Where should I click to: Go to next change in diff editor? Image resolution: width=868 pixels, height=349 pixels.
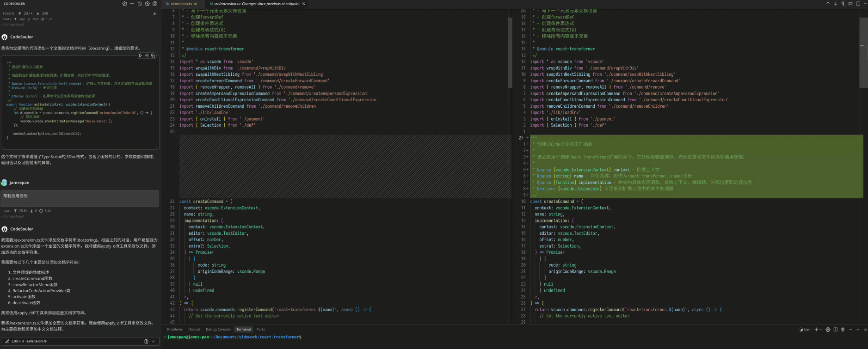pyautogui.click(x=835, y=4)
